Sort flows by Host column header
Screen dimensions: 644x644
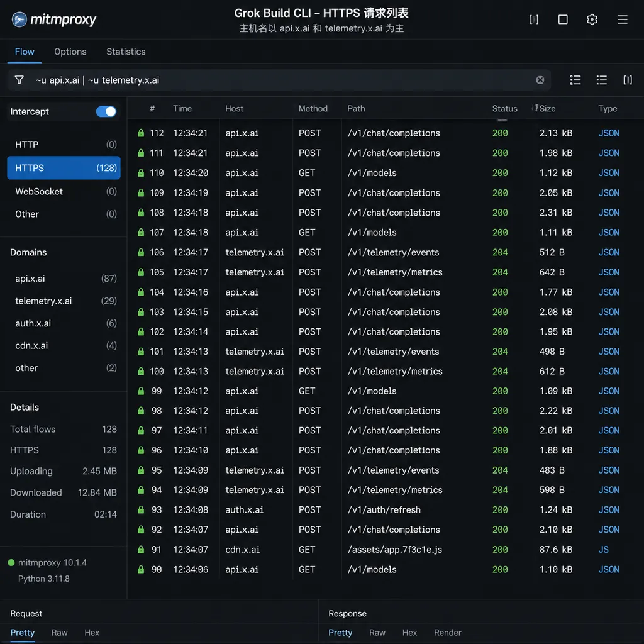(x=234, y=108)
